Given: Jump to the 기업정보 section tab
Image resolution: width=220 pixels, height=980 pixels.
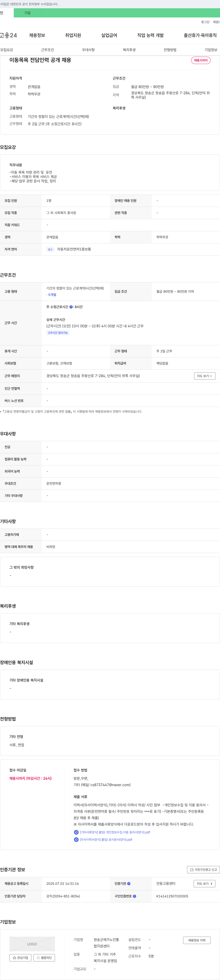Looking at the screenshot, I should [211, 50].
